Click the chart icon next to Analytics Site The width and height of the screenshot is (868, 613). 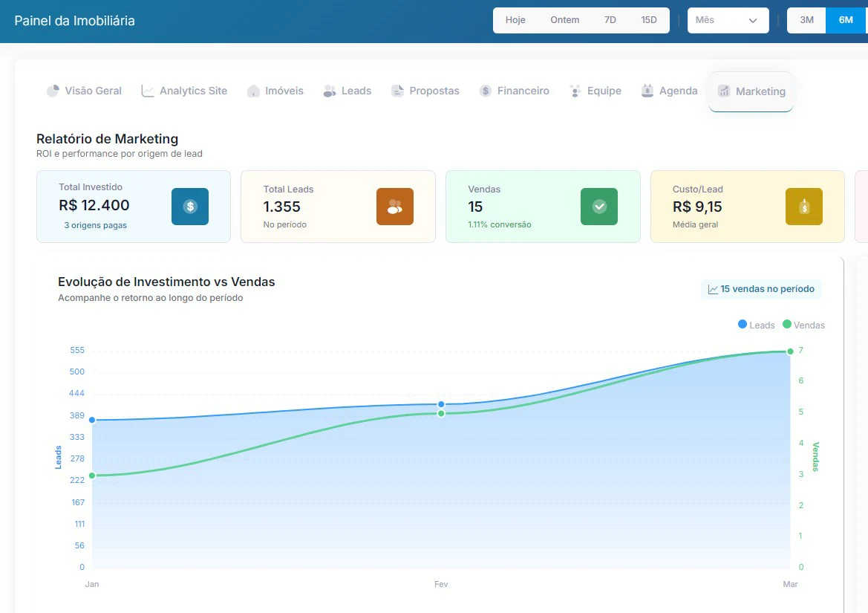146,90
